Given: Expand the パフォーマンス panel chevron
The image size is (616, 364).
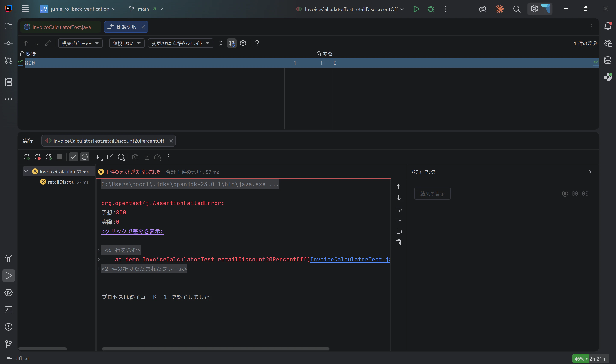Looking at the screenshot, I should (x=590, y=172).
